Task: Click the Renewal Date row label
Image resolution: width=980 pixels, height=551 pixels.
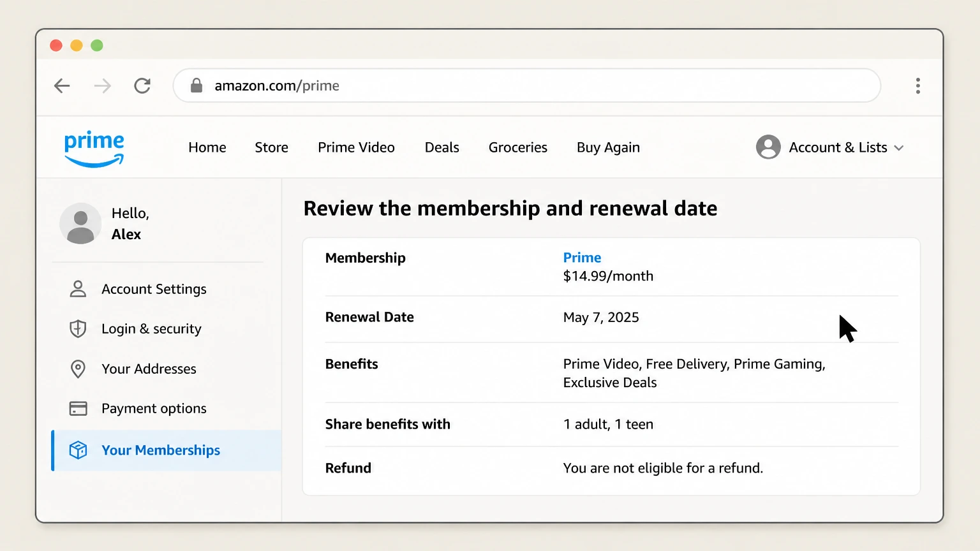Action: pyautogui.click(x=369, y=317)
